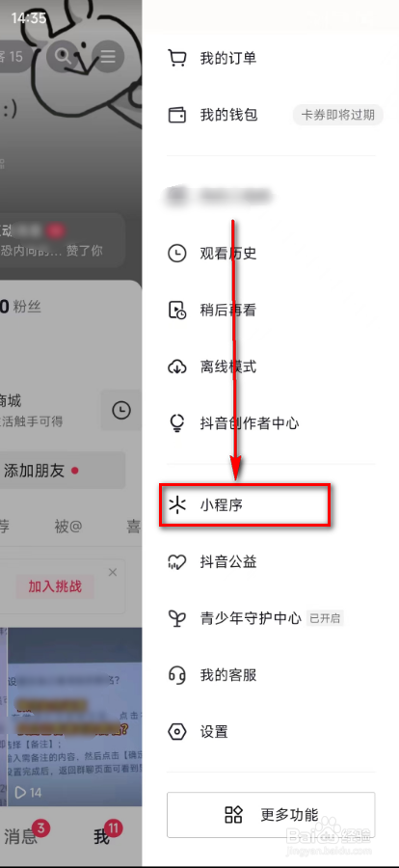Switch to the 我 tab
The height and width of the screenshot is (868, 399).
click(102, 837)
